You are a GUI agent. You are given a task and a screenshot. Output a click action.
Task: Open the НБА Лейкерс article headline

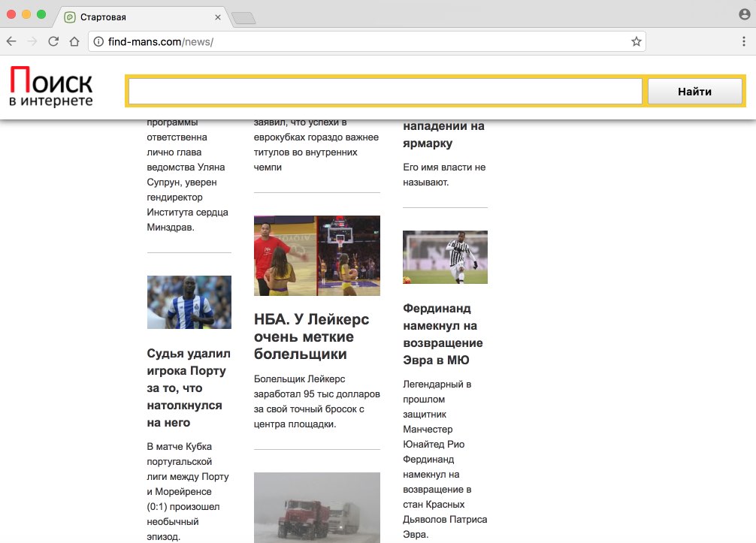(312, 337)
